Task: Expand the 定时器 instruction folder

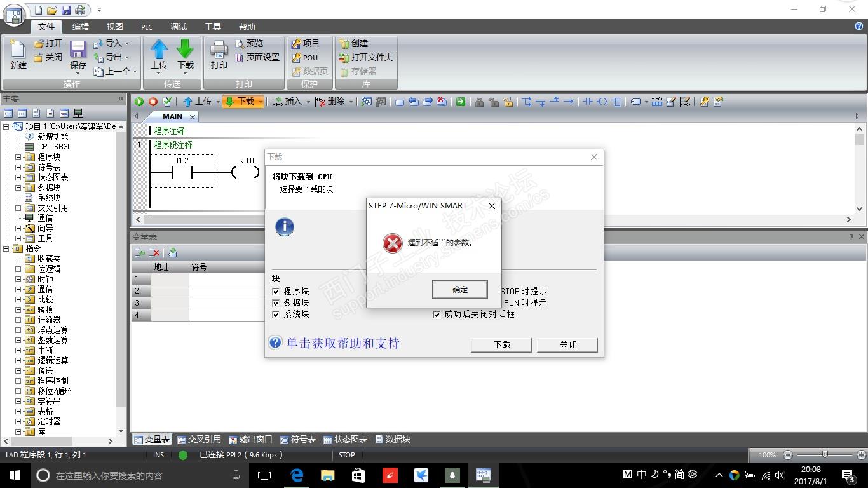Action: click(x=18, y=421)
